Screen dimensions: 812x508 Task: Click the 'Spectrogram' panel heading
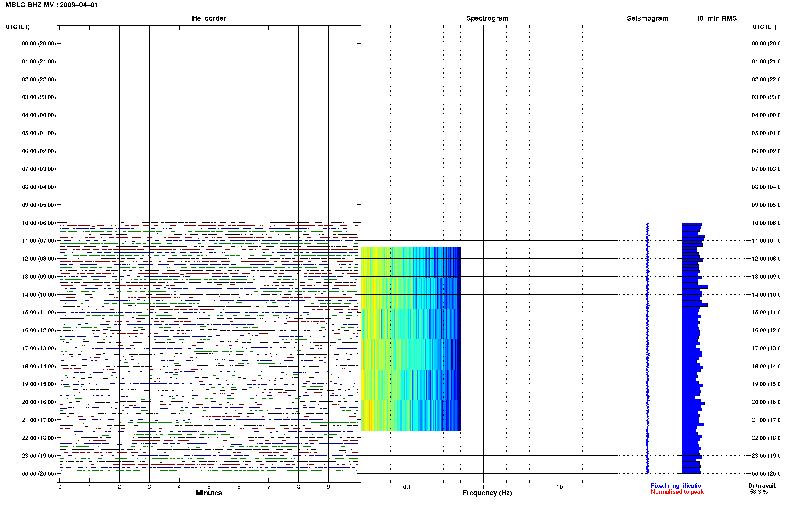pos(487,18)
